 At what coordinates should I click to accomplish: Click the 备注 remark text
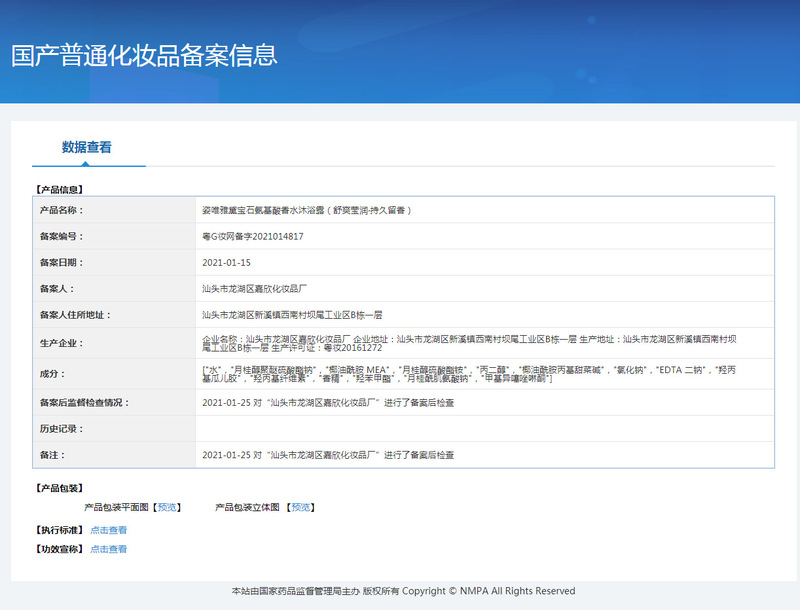tap(327, 454)
